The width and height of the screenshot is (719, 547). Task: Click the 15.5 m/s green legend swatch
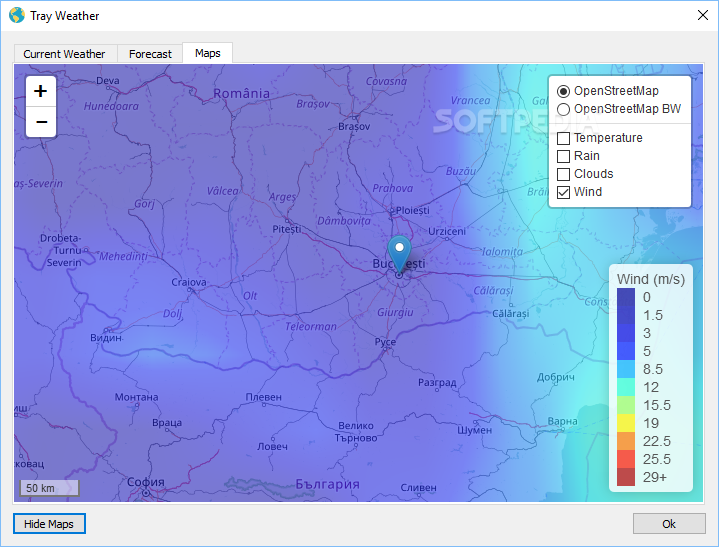tap(626, 405)
